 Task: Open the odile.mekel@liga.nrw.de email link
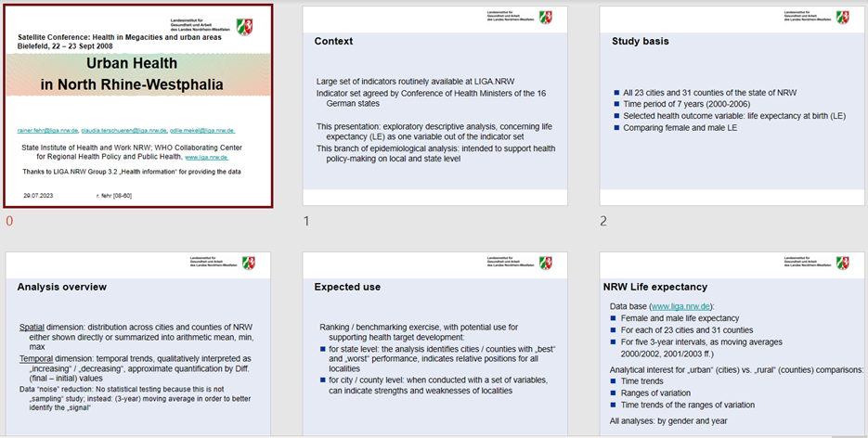[202, 131]
